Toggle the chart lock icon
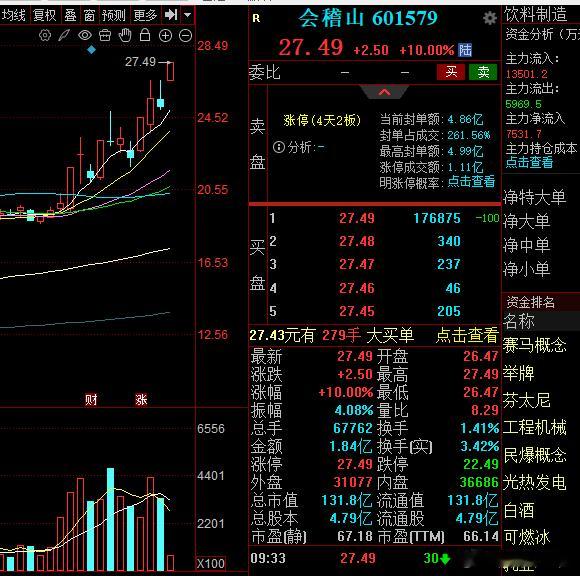The image size is (580, 576). tap(145, 35)
